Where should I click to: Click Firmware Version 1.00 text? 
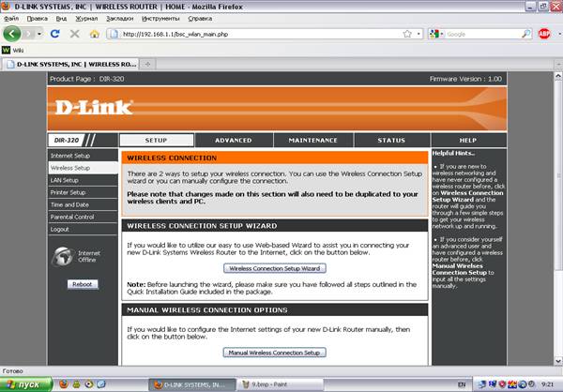pyautogui.click(x=465, y=79)
